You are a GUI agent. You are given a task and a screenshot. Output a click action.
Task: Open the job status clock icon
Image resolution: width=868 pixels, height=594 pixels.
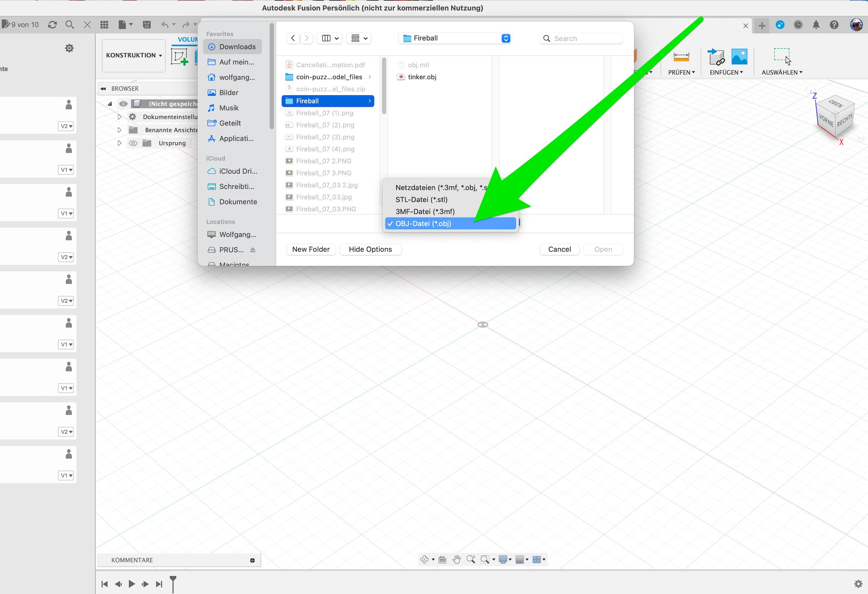point(798,25)
